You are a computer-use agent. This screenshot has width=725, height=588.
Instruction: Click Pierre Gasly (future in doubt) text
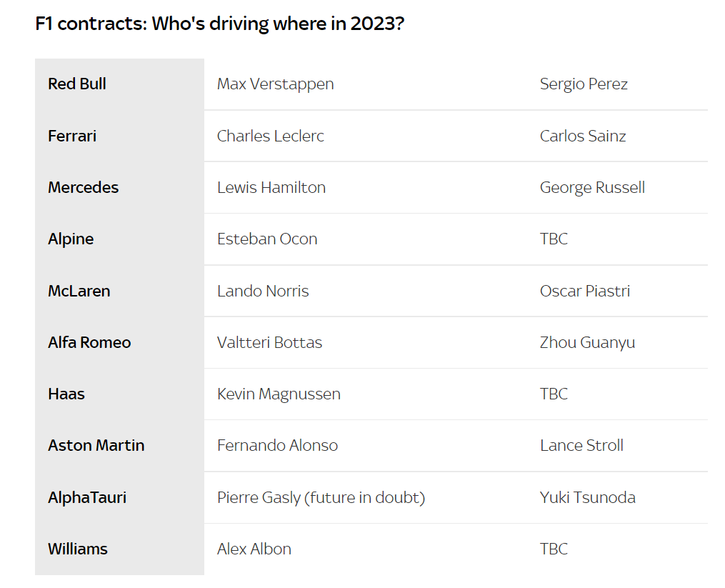[321, 498]
